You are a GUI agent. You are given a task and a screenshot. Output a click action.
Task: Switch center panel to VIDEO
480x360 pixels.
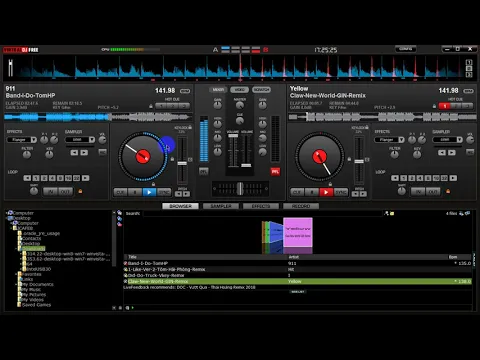(x=239, y=90)
